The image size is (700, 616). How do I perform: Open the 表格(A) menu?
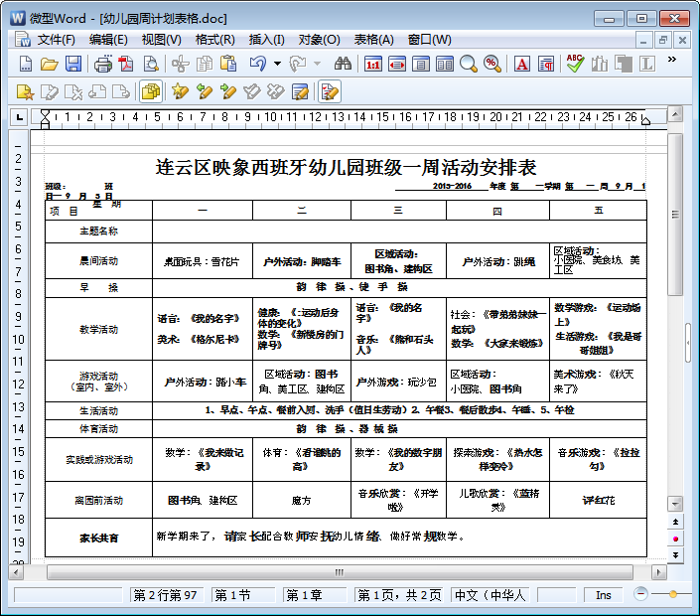pos(374,40)
